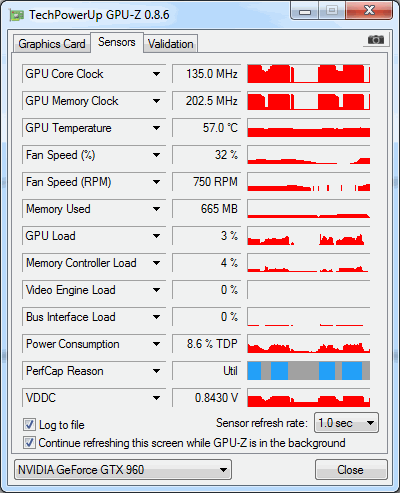The height and width of the screenshot is (493, 400).
Task: Expand the GPU Temperature sensor options arrow
Action: click(156, 128)
